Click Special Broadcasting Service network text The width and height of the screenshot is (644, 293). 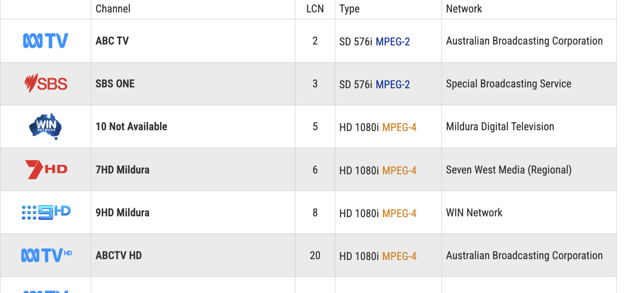click(509, 84)
